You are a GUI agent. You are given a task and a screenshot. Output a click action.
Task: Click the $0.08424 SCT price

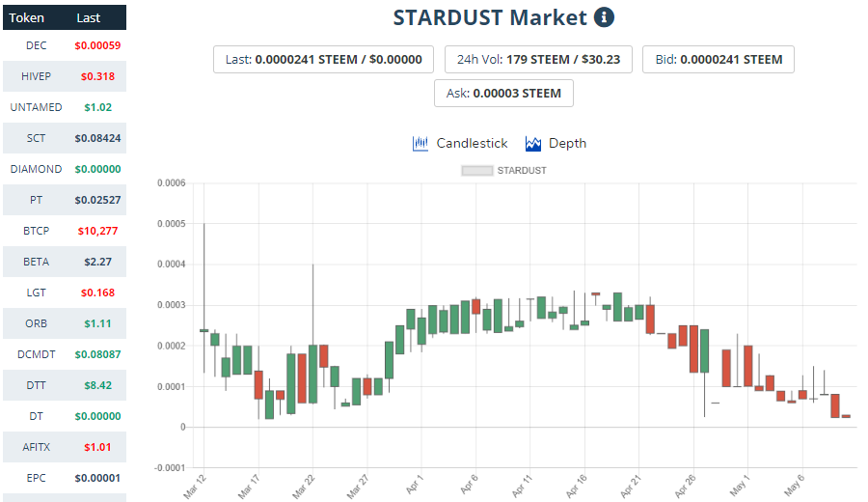click(x=98, y=138)
